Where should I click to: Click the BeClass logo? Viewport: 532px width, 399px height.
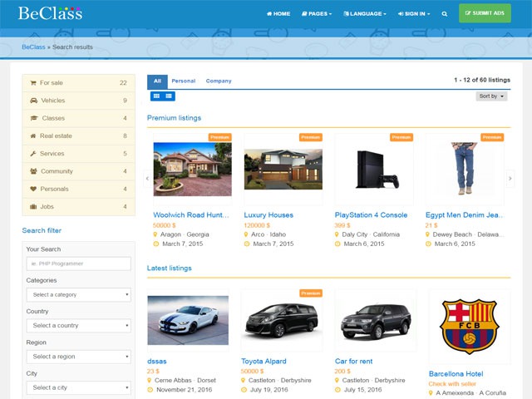50,13
